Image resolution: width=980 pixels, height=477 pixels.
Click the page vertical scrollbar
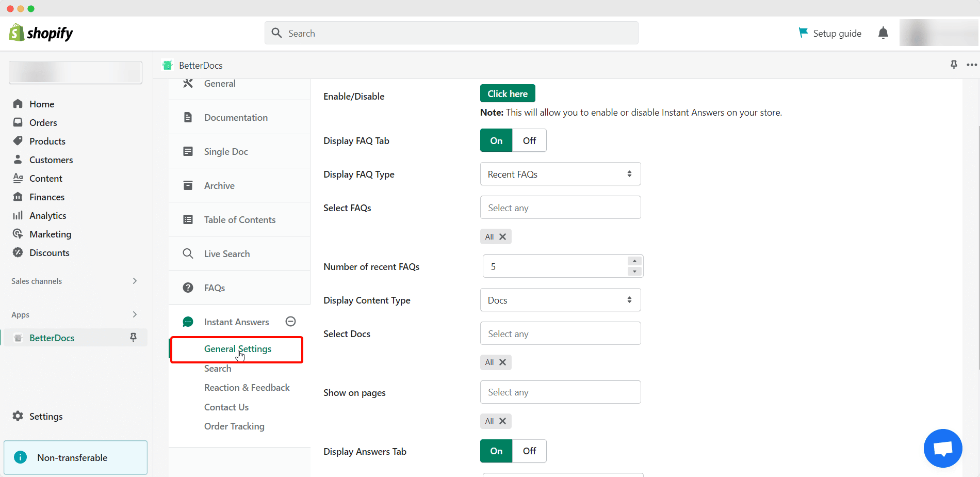(x=978, y=248)
